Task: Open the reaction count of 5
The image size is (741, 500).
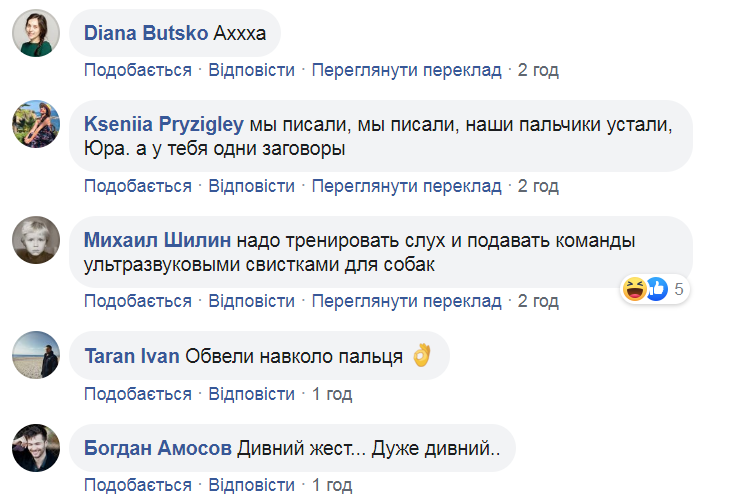Action: coord(678,290)
